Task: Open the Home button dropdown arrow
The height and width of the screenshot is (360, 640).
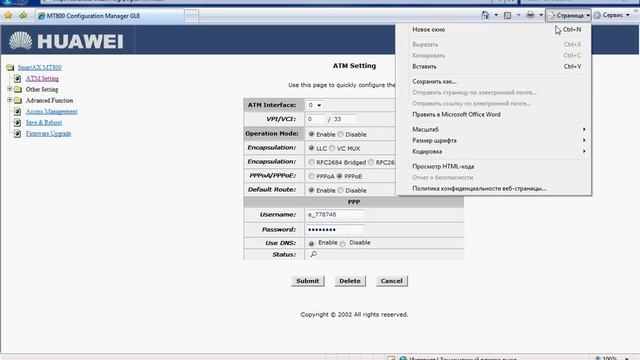Action: click(496, 15)
